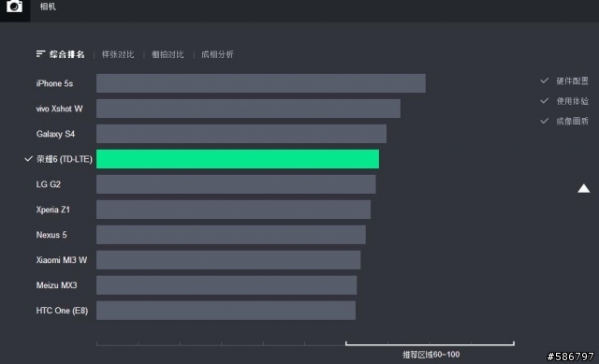599x364 pixels.
Task: Select the vivo Xshot W label
Action: click(59, 109)
